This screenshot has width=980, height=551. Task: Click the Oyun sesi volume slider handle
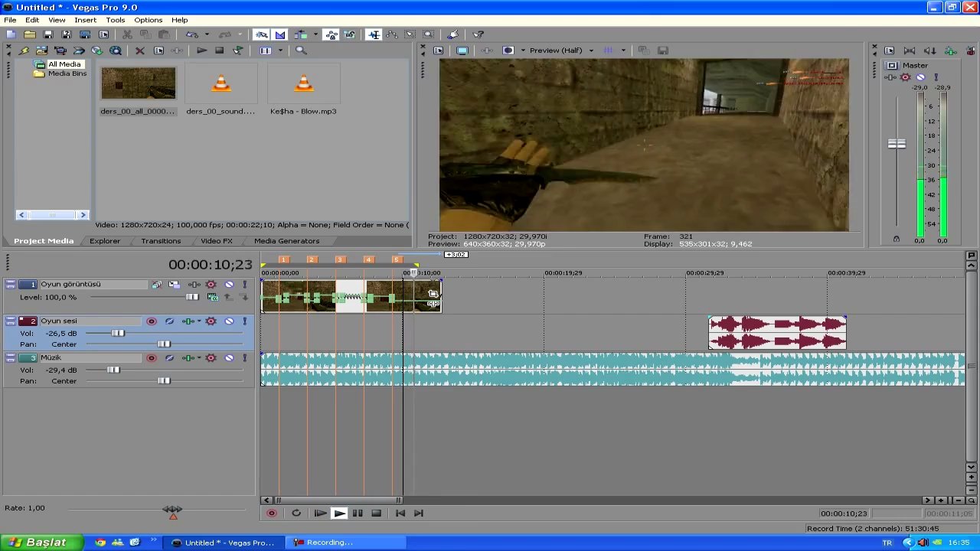[118, 333]
